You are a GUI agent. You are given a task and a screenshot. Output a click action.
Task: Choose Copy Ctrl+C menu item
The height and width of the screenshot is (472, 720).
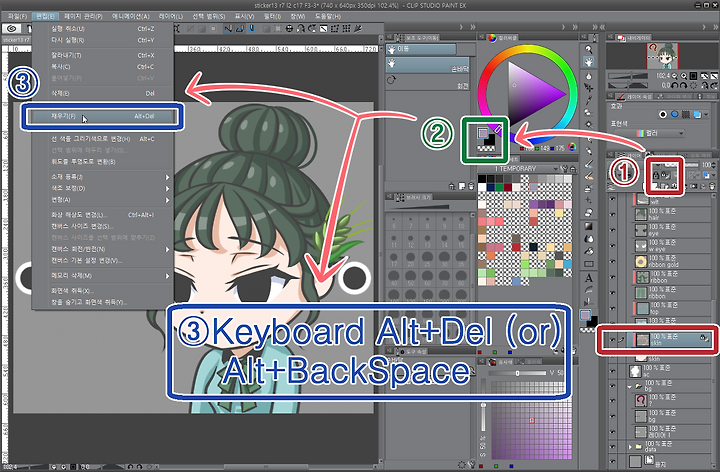coord(102,67)
